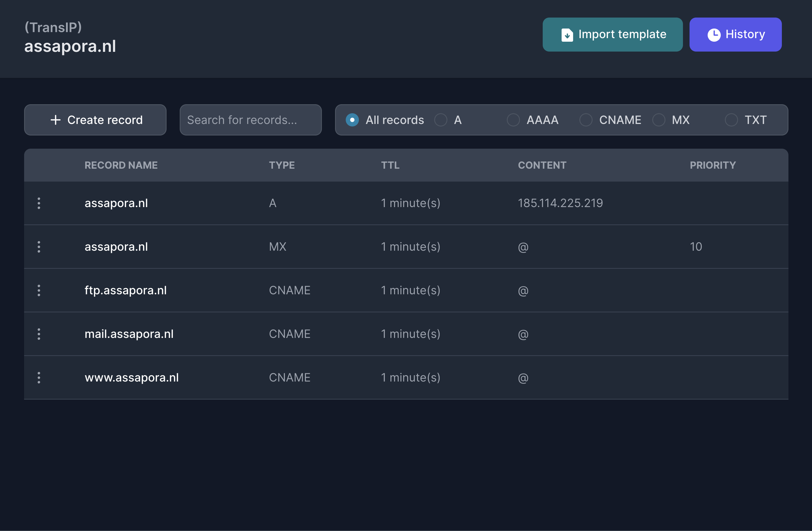
Task: Open three-dot menu for the MX record
Action: click(39, 247)
